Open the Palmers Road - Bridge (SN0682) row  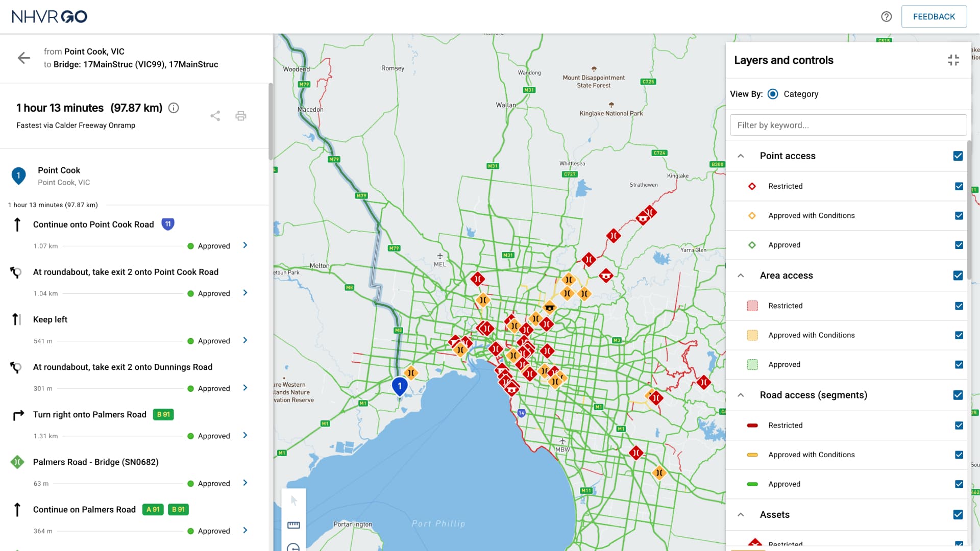click(134, 472)
